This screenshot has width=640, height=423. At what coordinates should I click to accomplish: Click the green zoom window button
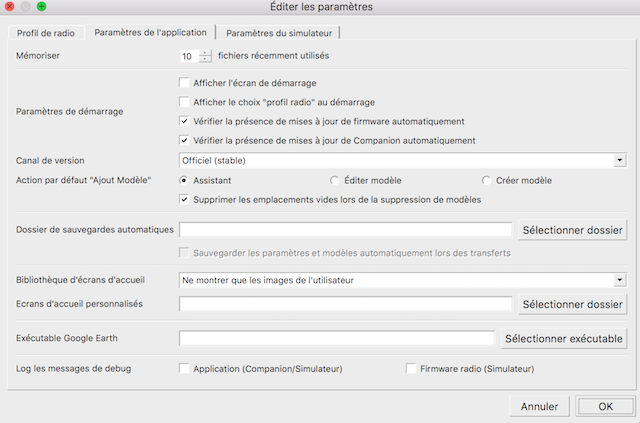pyautogui.click(x=41, y=6)
